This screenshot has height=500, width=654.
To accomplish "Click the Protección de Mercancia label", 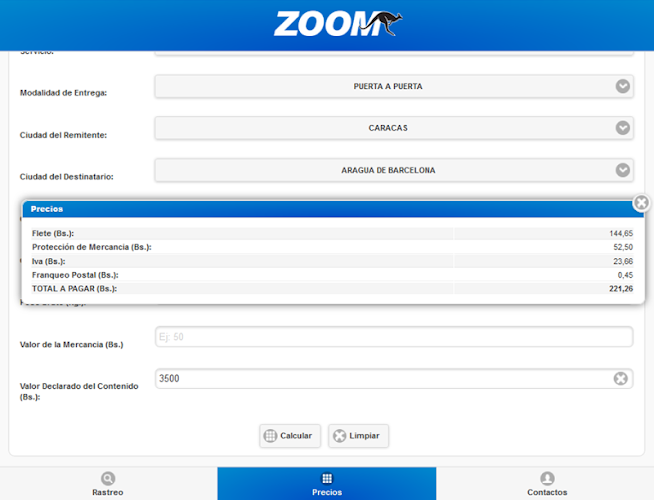I will (92, 247).
